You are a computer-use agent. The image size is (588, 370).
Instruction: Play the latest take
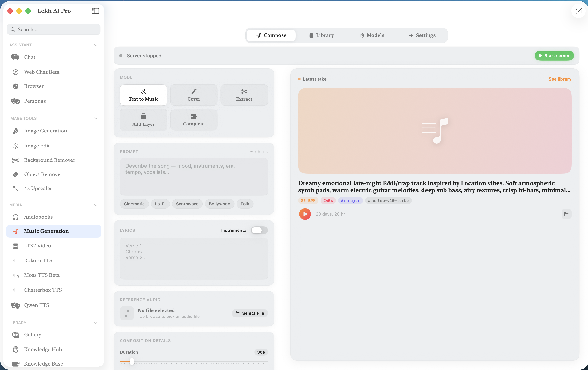coord(305,214)
